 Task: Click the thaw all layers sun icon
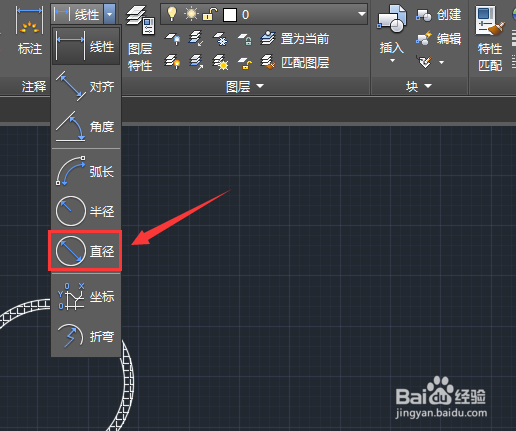click(x=221, y=62)
